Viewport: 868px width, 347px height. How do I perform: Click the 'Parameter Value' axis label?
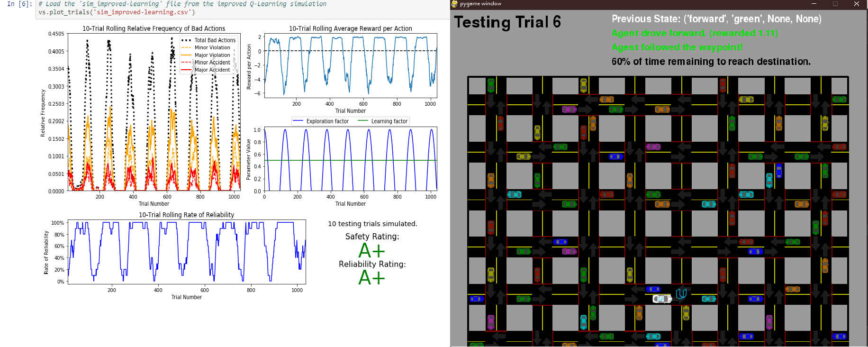pyautogui.click(x=248, y=159)
